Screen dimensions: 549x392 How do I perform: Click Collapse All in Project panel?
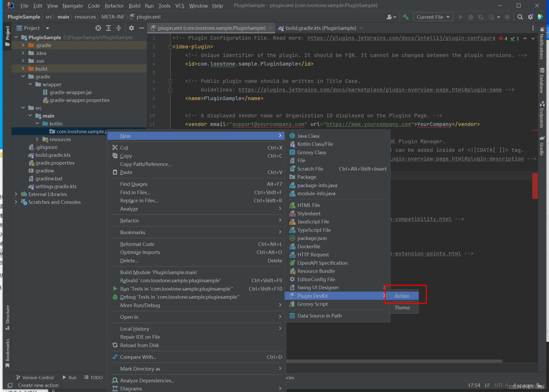(x=119, y=28)
